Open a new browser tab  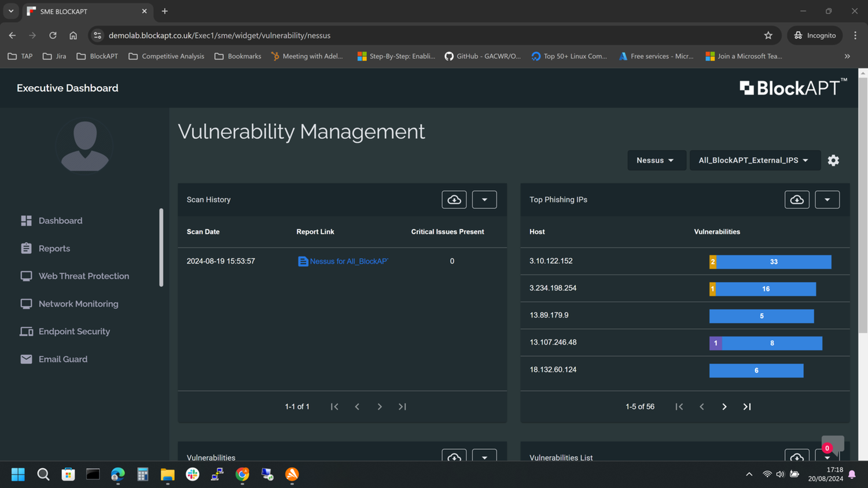165,11
